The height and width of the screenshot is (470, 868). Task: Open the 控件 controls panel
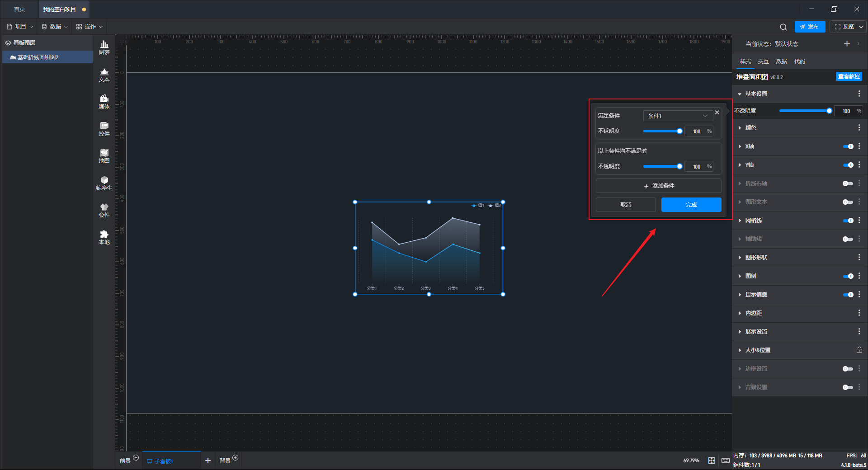point(104,129)
